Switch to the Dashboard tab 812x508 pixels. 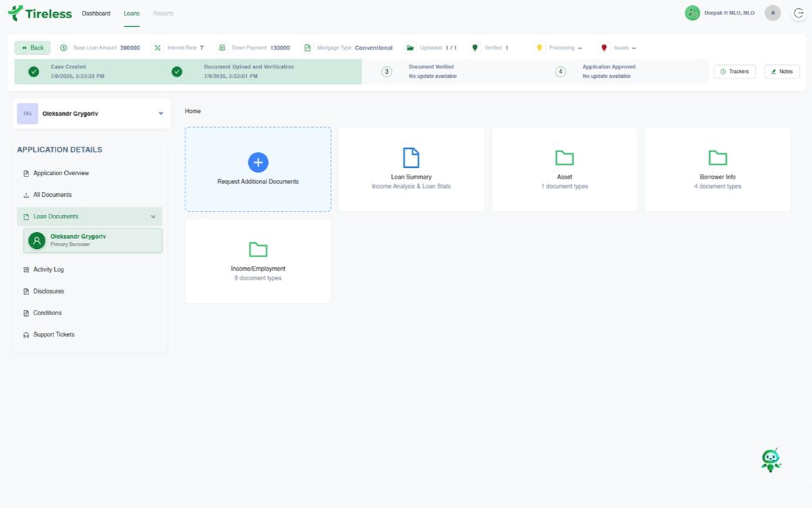point(96,13)
